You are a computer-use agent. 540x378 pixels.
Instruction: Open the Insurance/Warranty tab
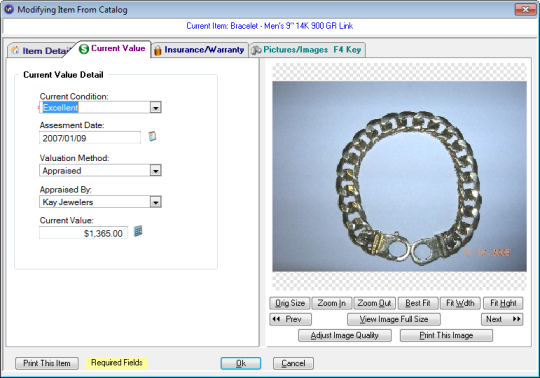coord(200,50)
